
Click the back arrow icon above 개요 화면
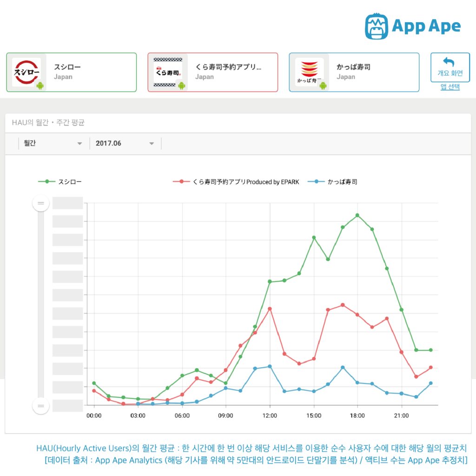(449, 62)
